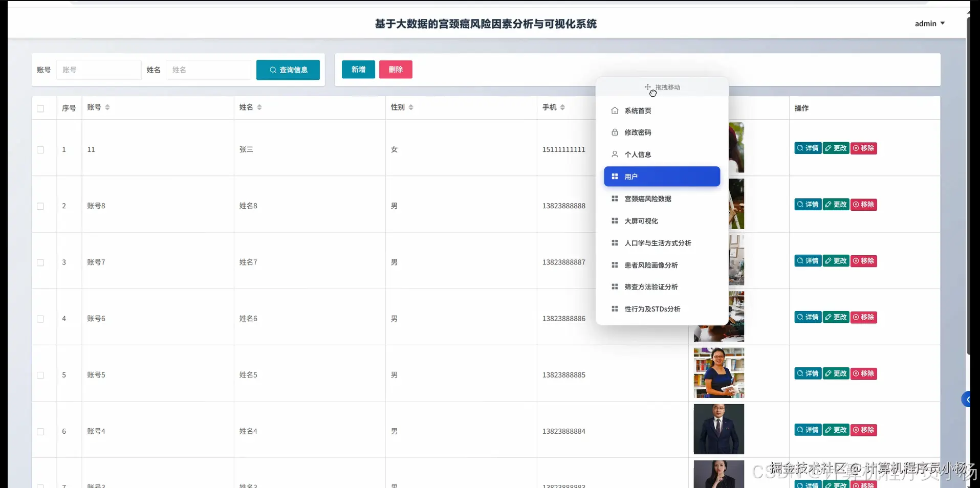The image size is (980, 488).
Task: Click the phone number 13823888885
Action: (x=564, y=375)
